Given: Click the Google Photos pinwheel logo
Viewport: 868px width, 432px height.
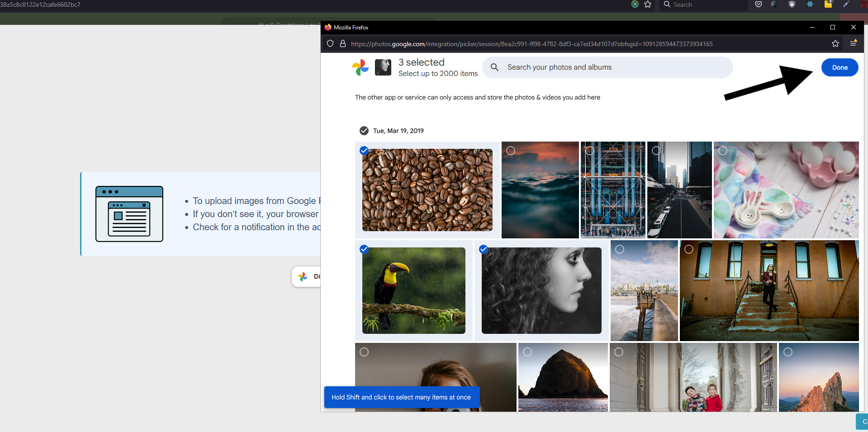Looking at the screenshot, I should tap(360, 67).
